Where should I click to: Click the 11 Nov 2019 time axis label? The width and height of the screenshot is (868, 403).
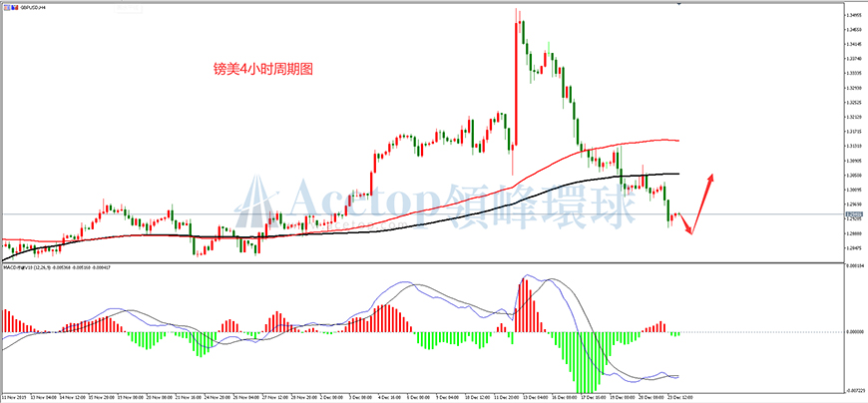12,397
